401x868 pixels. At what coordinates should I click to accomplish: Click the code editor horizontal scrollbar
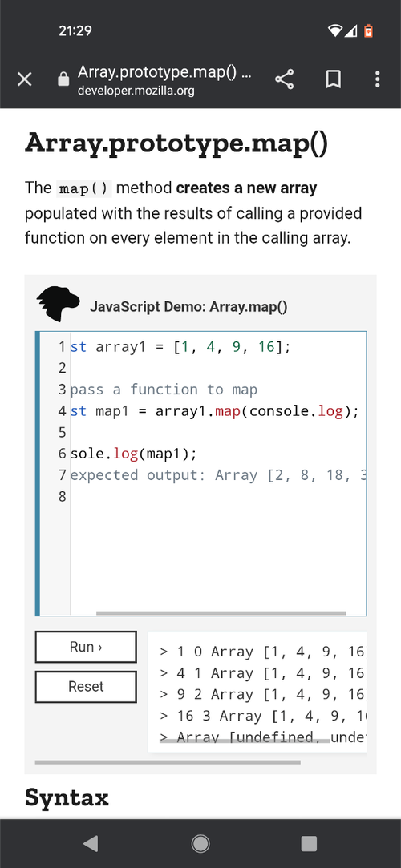point(221,613)
